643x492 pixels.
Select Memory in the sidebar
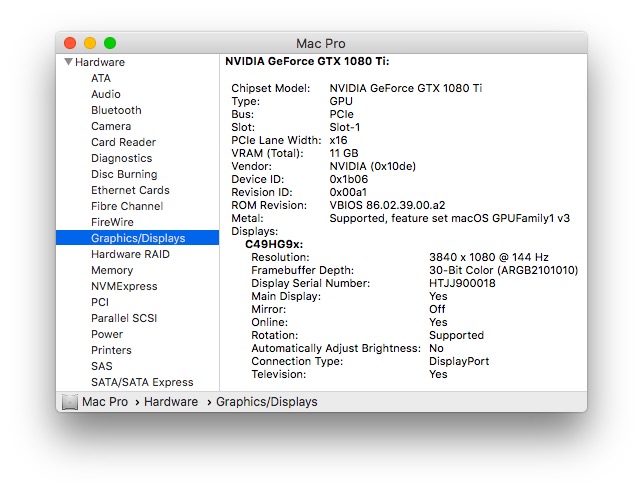point(112,270)
